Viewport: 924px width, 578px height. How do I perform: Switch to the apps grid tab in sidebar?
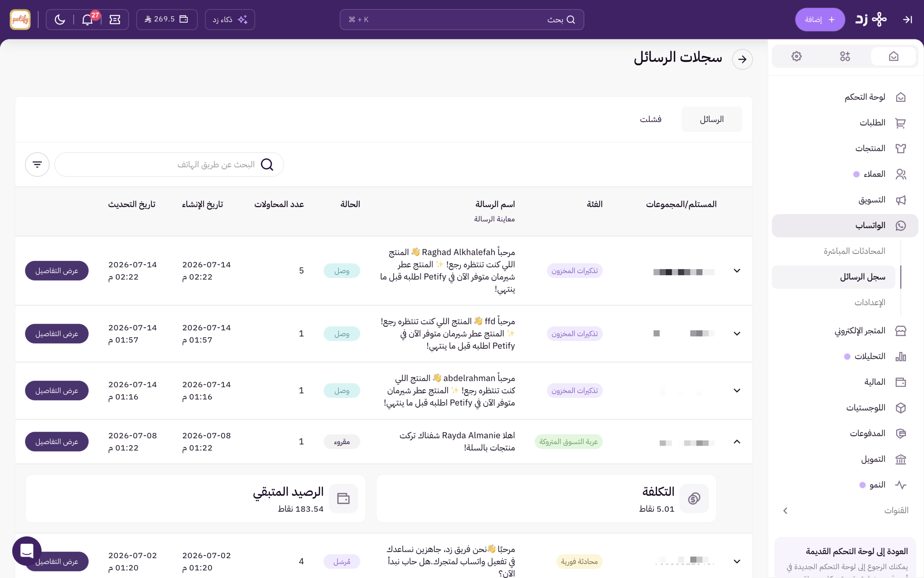click(845, 57)
